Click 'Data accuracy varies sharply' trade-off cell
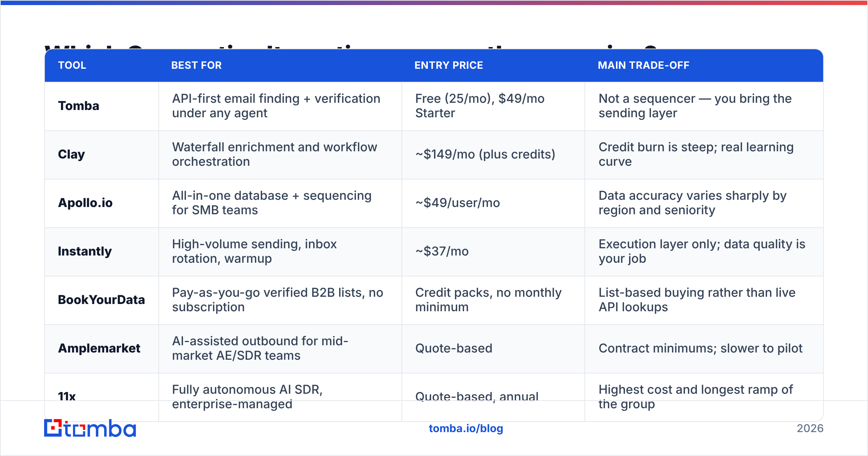The height and width of the screenshot is (456, 868). click(x=704, y=203)
